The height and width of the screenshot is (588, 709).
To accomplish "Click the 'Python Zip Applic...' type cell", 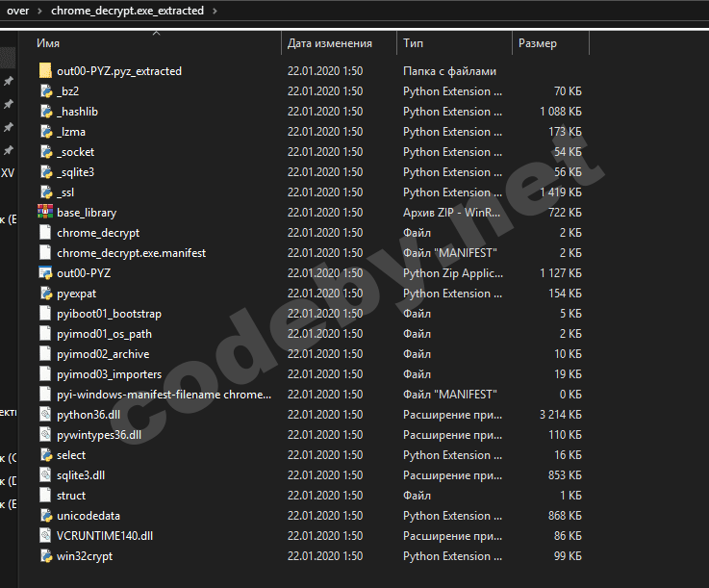I will coord(452,273).
